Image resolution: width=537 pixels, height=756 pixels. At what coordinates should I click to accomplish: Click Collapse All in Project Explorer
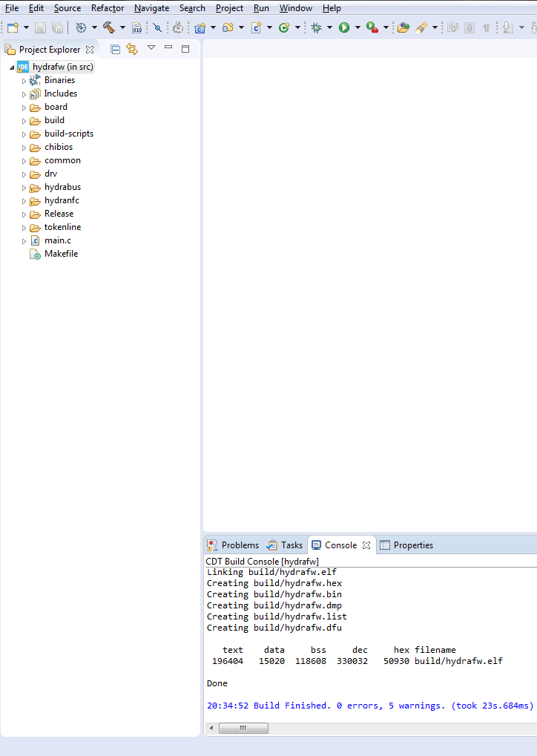(x=115, y=49)
